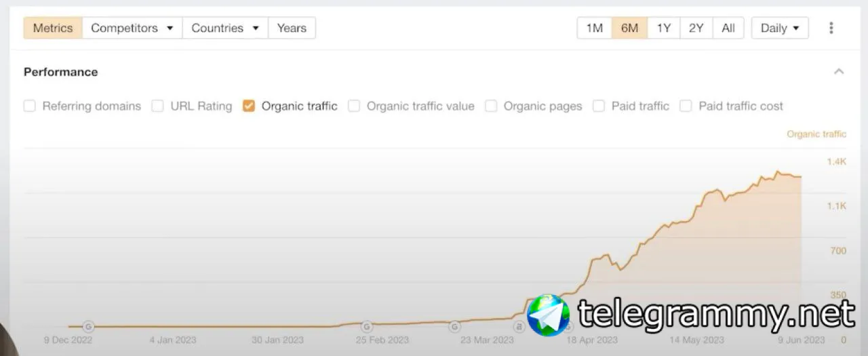Open the three-dot more options menu

(831, 28)
